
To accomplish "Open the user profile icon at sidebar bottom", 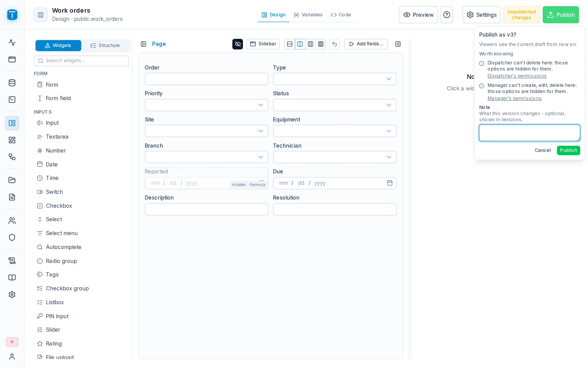I will pos(12,357).
